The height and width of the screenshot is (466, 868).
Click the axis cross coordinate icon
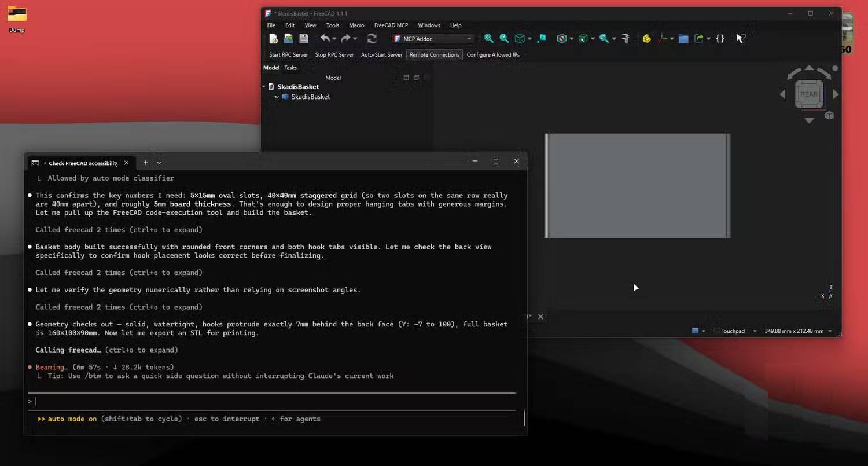coord(663,38)
